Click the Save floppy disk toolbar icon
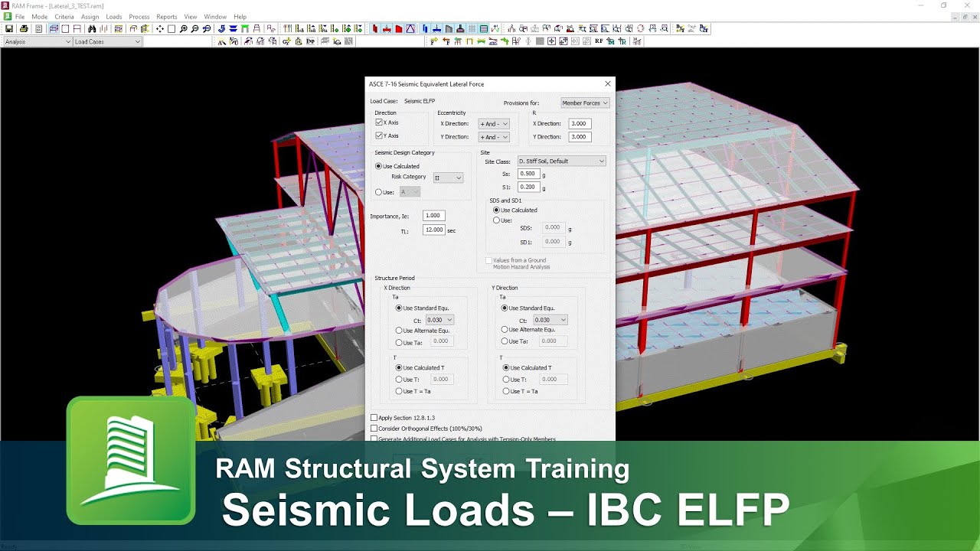980x551 pixels. [x=9, y=29]
